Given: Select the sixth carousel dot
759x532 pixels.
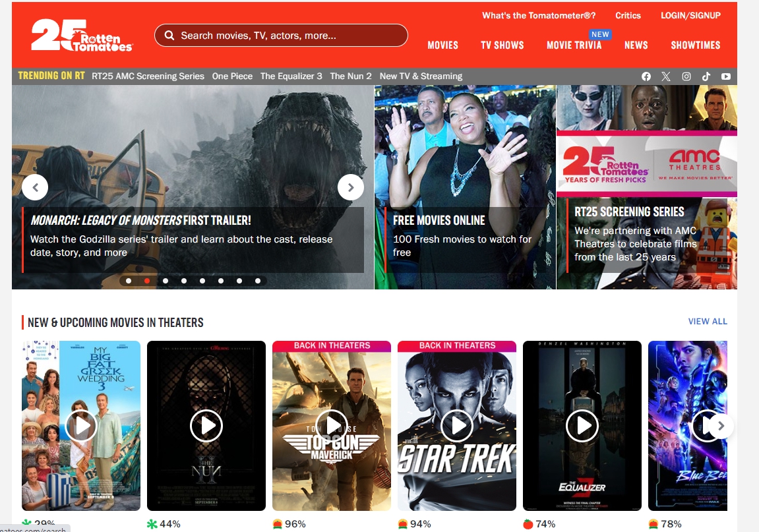Looking at the screenshot, I should click(221, 281).
